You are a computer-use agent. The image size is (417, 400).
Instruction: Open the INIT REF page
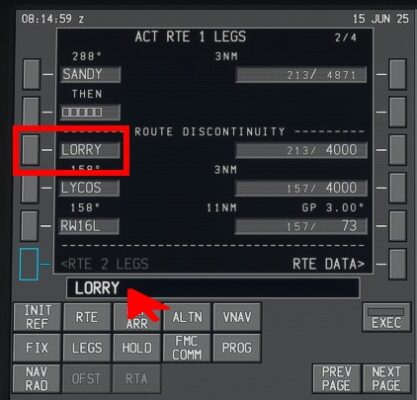tap(37, 317)
